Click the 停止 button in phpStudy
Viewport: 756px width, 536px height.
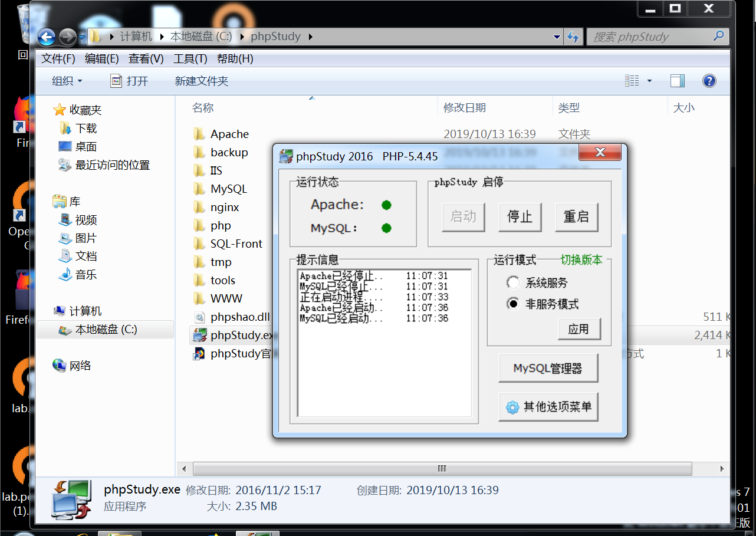pyautogui.click(x=520, y=216)
